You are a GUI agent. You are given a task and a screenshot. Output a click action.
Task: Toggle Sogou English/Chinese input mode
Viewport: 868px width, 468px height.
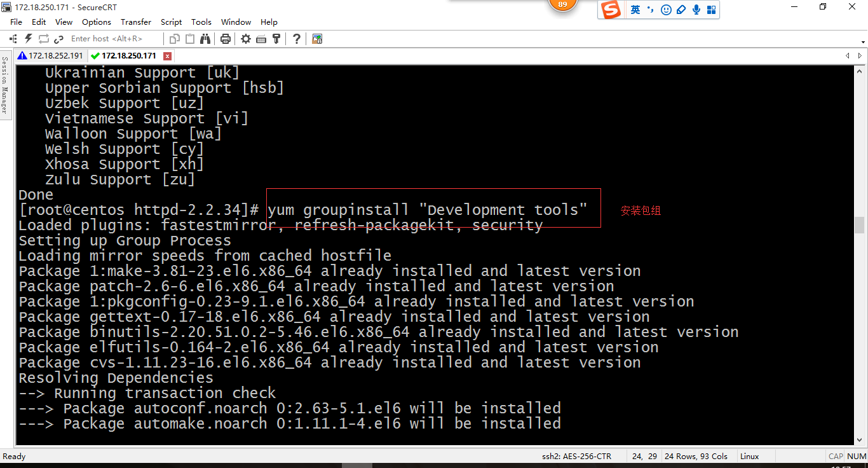pos(635,10)
